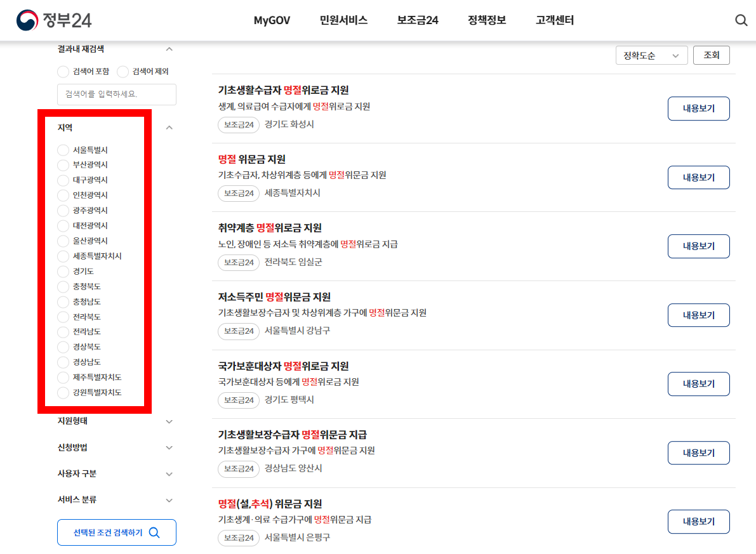Open the 민원서비스 menu
This screenshot has width=756, height=554.
pyautogui.click(x=343, y=20)
